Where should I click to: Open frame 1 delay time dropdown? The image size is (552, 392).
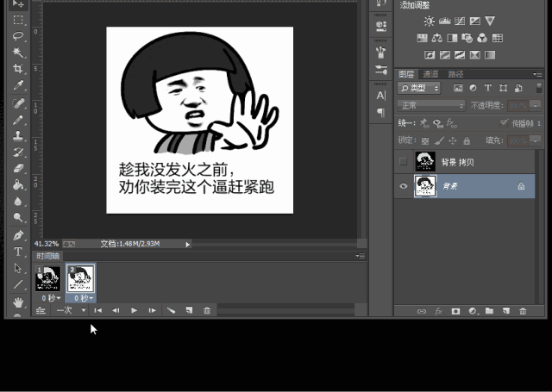click(x=52, y=298)
